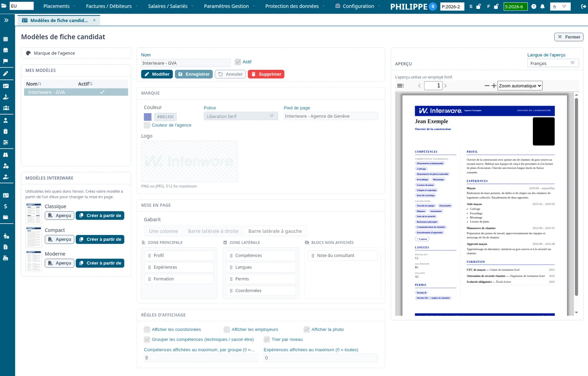Sort models by Actif column
The width and height of the screenshot is (588, 376).
[x=85, y=84]
